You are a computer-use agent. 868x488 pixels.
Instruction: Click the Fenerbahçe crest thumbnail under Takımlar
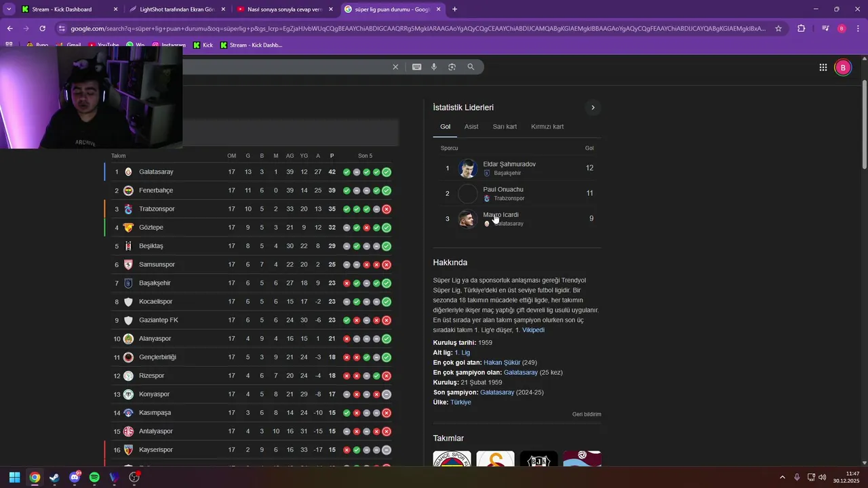click(452, 459)
